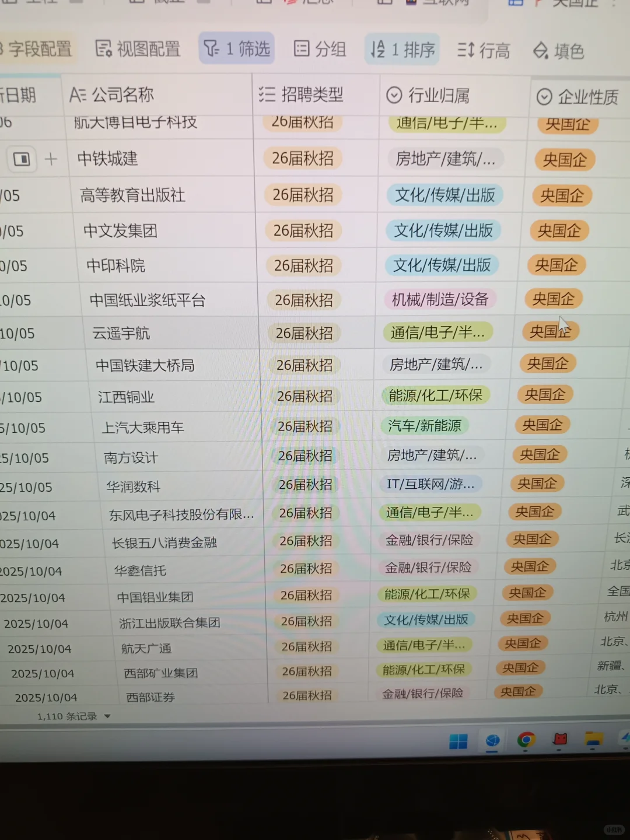Click 能源/化工/环保 tag in 江西铜业 row
Image resolution: width=630 pixels, height=840 pixels.
[435, 395]
